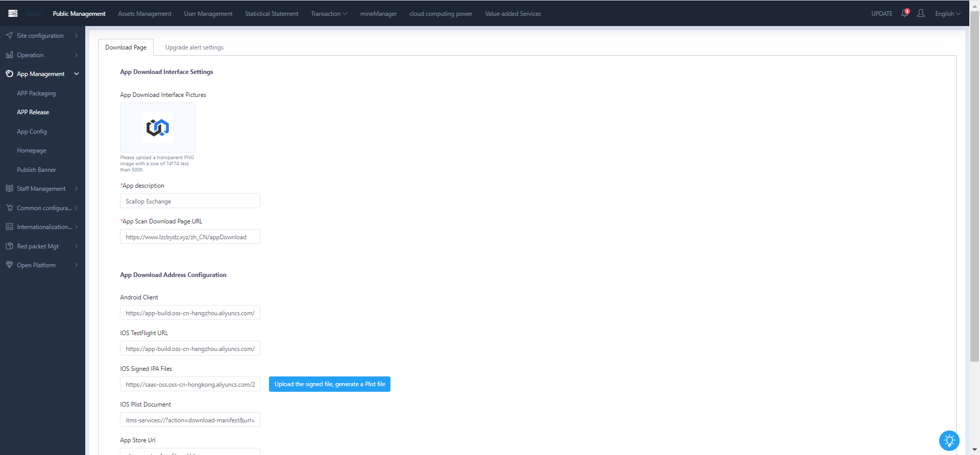Viewport: 980px width, 455px height.
Task: Expand the Common configuration chevron
Action: click(x=77, y=208)
